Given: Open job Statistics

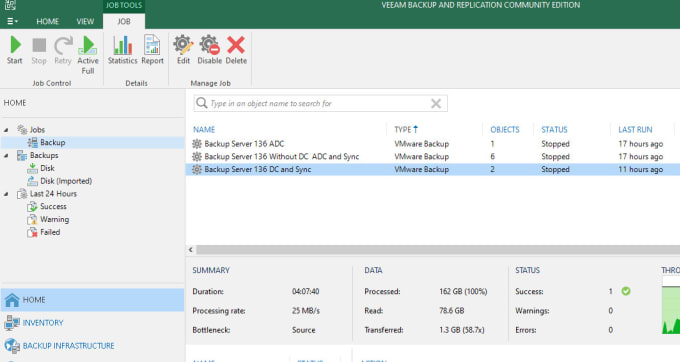Looking at the screenshot, I should pos(122,50).
